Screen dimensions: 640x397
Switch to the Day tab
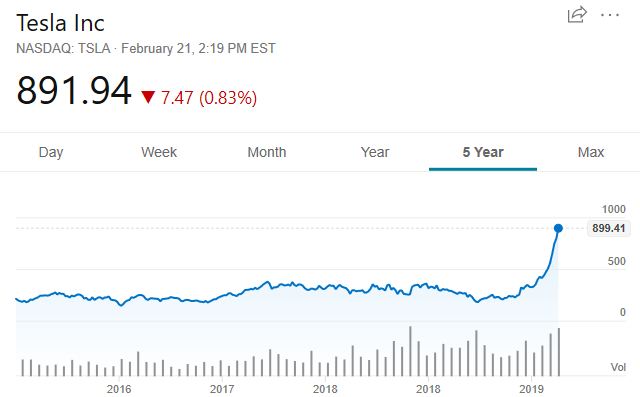click(x=51, y=152)
